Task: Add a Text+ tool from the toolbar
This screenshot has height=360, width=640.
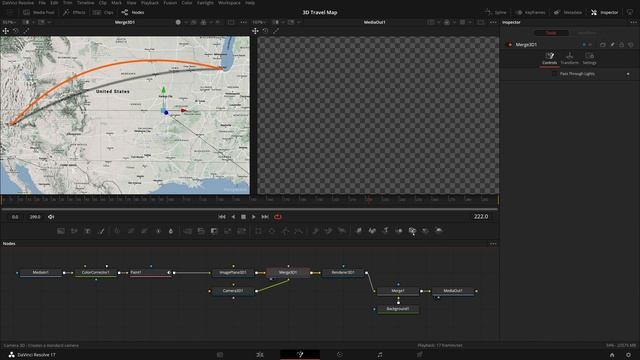Action: pyautogui.click(x=87, y=231)
